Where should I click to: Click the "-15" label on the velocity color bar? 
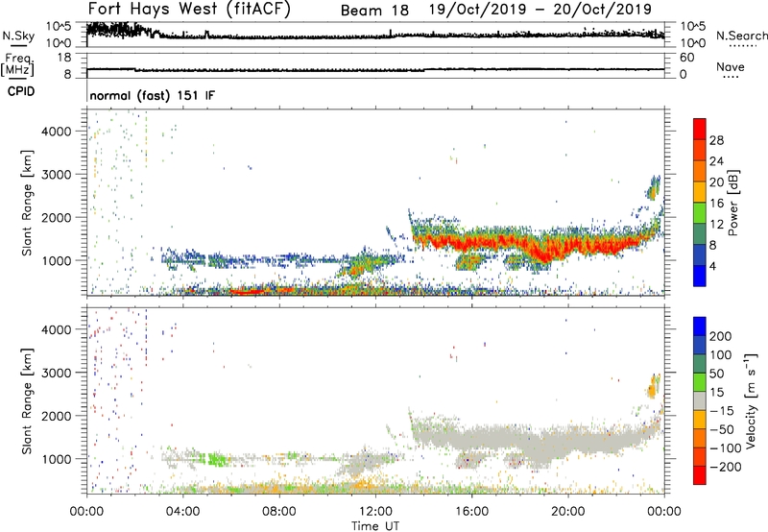(722, 411)
